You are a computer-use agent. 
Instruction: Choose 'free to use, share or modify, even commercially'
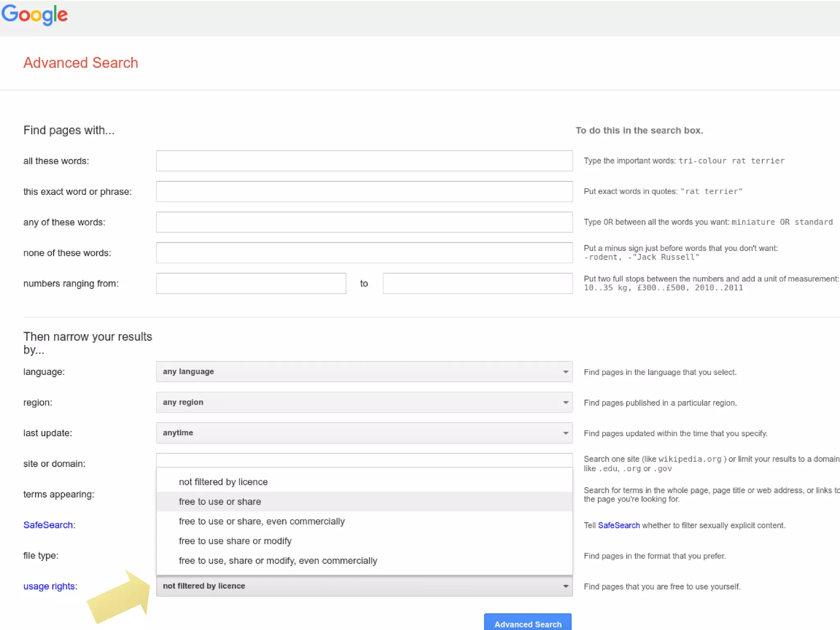pyautogui.click(x=278, y=561)
